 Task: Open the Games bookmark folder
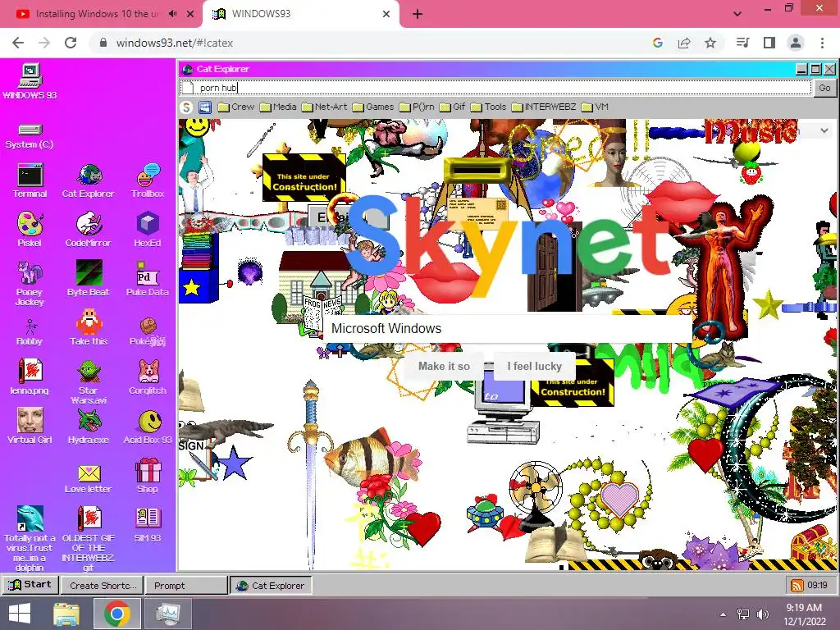373,107
